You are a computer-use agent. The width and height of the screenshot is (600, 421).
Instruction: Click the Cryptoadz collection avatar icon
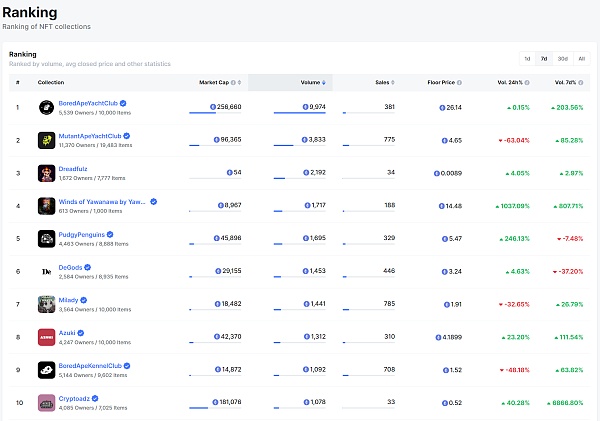click(x=46, y=402)
